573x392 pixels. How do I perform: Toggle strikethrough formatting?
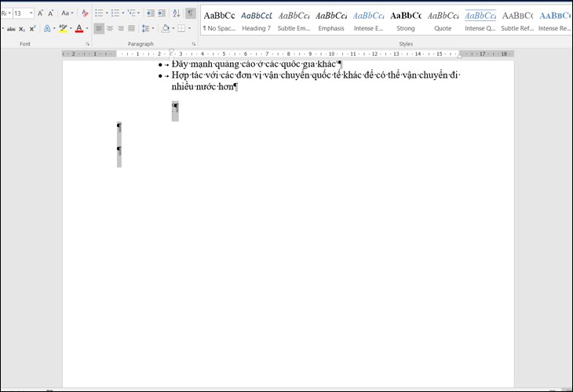[11, 29]
